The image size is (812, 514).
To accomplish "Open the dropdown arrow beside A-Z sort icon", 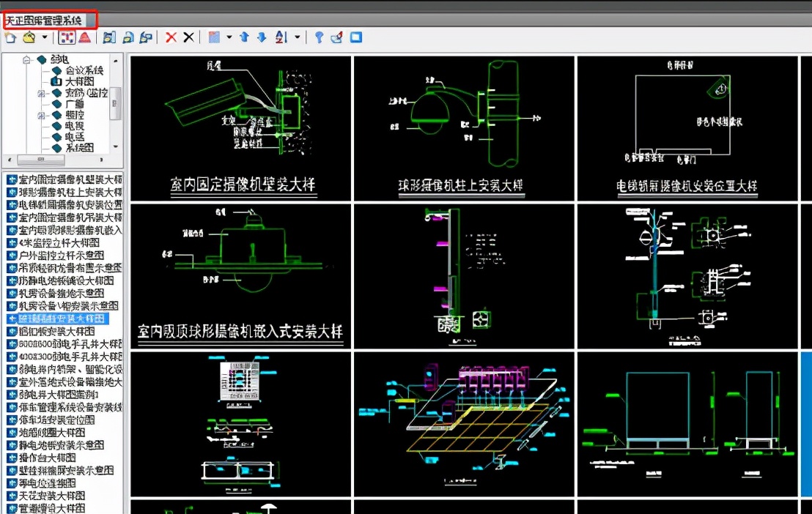I will (297, 37).
